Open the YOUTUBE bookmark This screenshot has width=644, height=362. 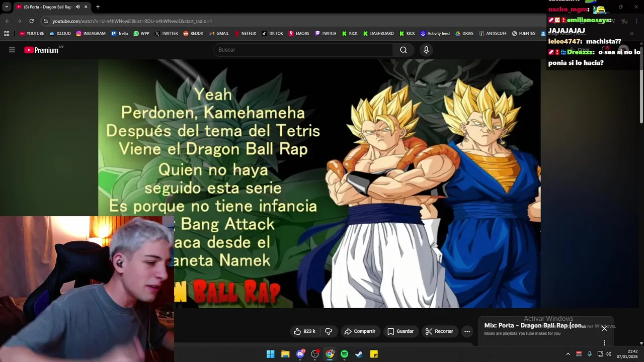[32, 34]
